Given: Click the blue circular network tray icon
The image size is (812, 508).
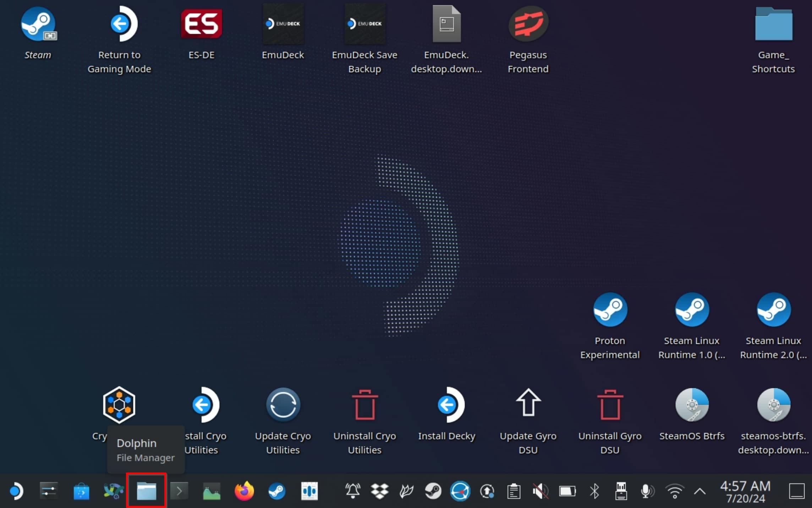Looking at the screenshot, I should (460, 491).
